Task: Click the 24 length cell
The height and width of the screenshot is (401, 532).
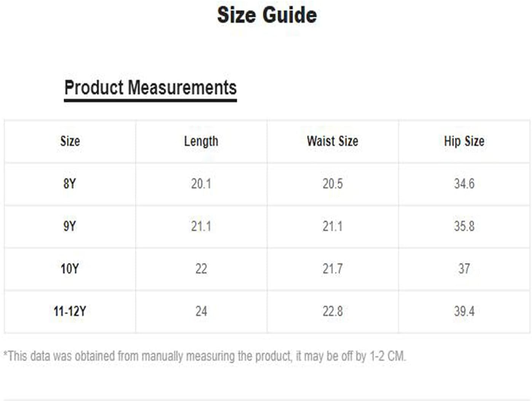Action: [x=201, y=312]
